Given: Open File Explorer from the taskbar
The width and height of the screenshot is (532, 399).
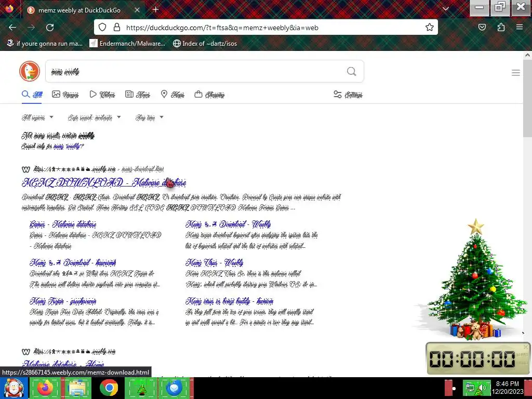Looking at the screenshot, I should (x=77, y=388).
